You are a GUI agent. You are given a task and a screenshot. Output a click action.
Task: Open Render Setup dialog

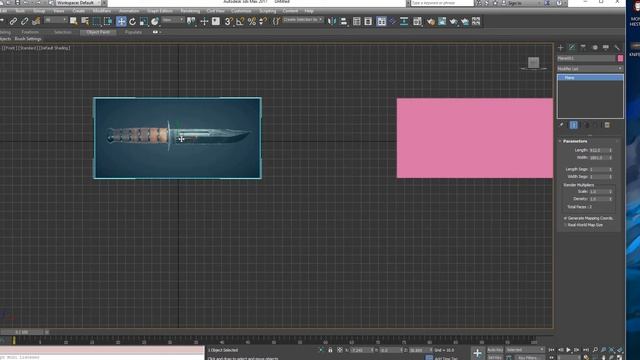tap(431, 21)
